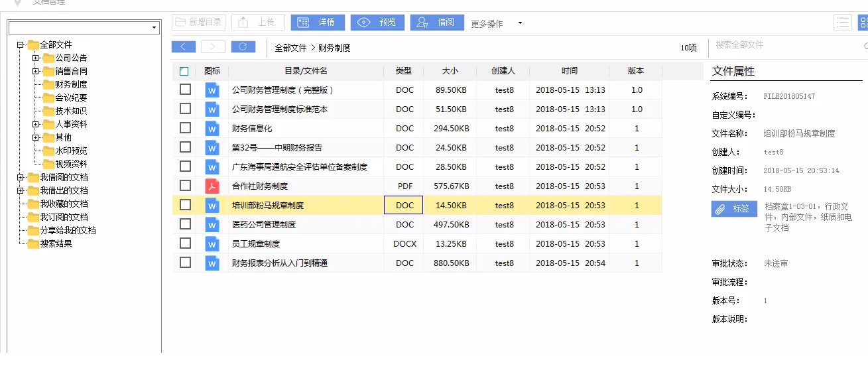Screen dimensions: 868x390
Task: Expand the 公司公告 tree folder
Action: click(36, 58)
